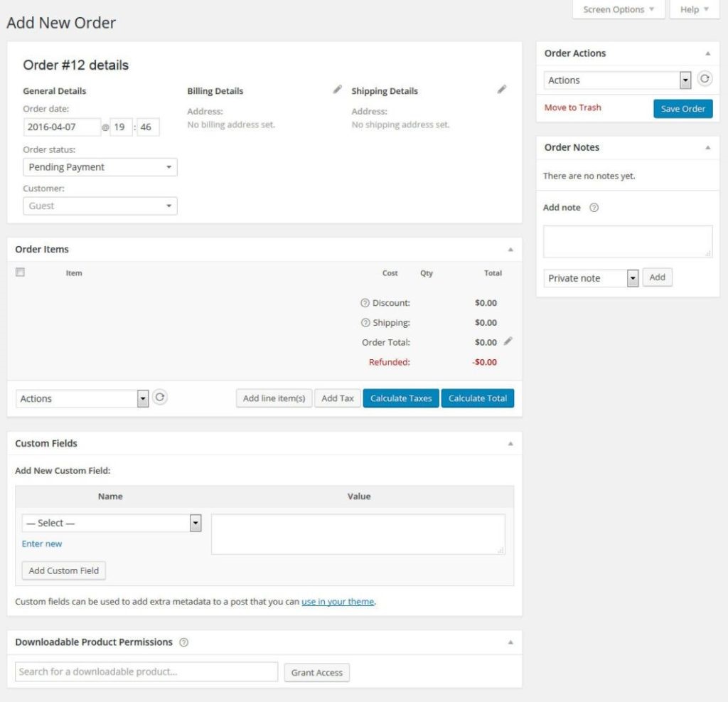Apply the order action via top-right refresh icon
This screenshot has width=728, height=702.
click(704, 80)
